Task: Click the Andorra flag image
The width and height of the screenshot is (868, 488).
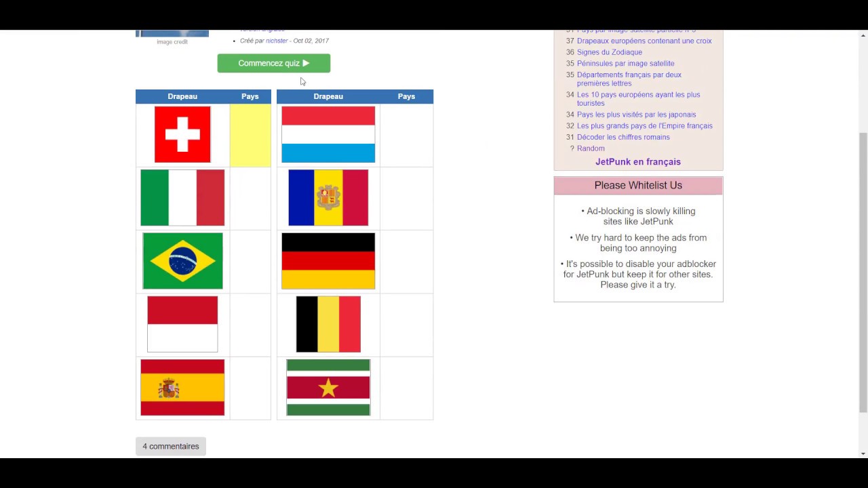Action: click(x=328, y=198)
